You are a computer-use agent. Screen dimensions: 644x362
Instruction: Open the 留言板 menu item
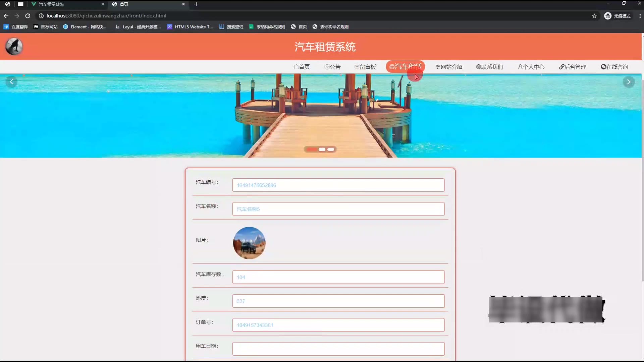coord(365,67)
